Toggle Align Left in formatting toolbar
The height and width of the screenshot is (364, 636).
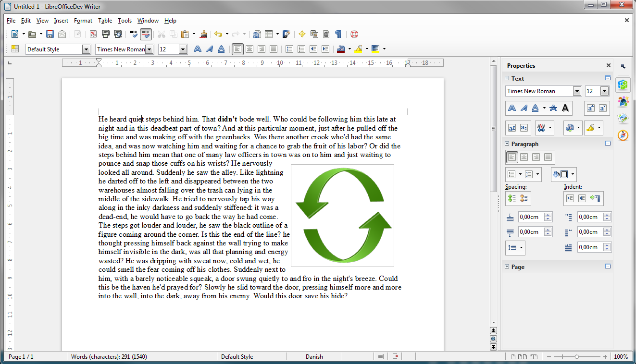237,49
